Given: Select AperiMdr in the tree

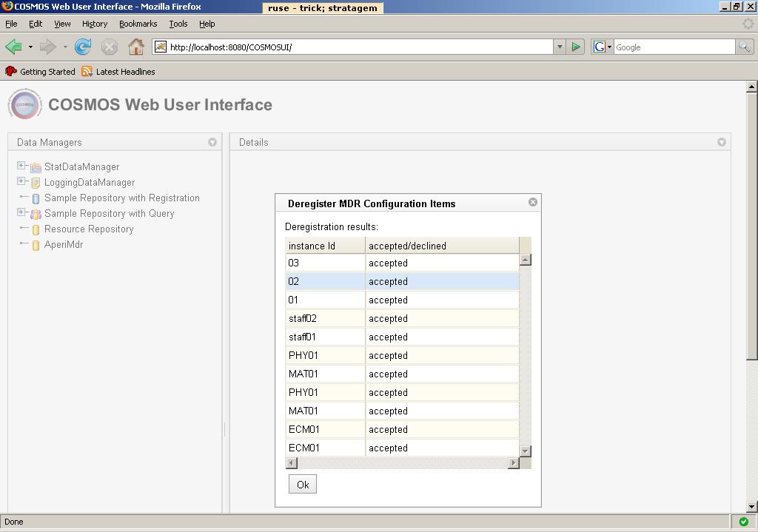Looking at the screenshot, I should tap(64, 244).
